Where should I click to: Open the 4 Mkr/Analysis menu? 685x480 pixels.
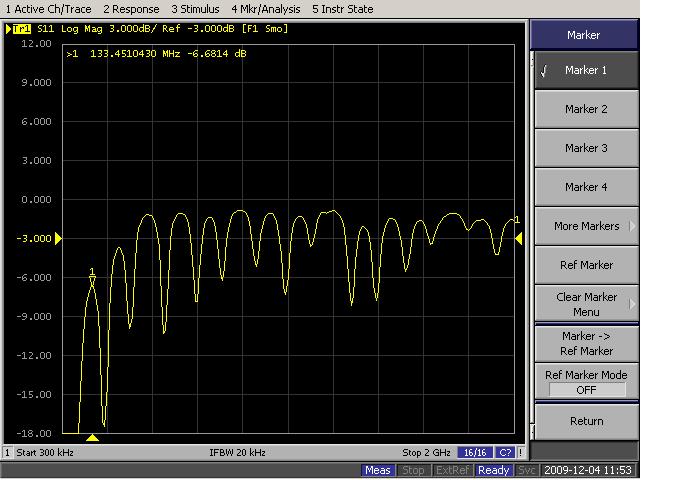[266, 9]
